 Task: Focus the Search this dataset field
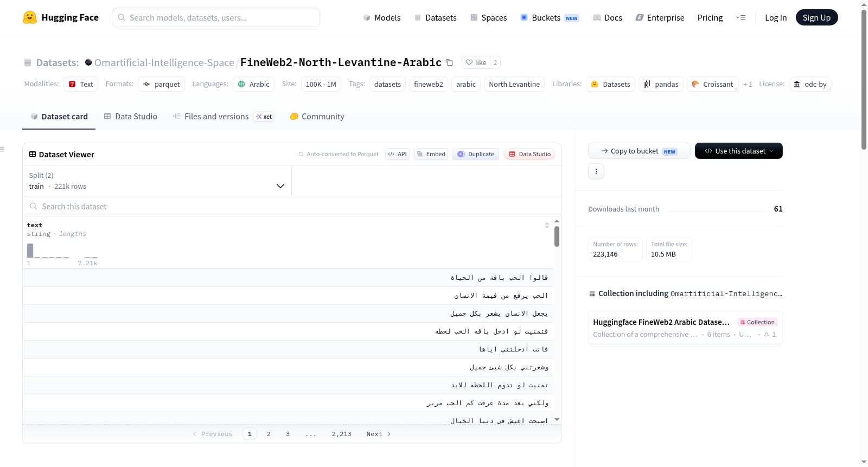(292, 206)
